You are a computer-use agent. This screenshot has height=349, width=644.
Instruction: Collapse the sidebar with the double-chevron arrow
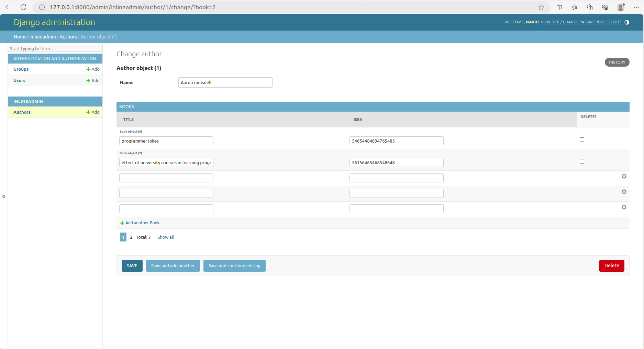pyautogui.click(x=4, y=196)
